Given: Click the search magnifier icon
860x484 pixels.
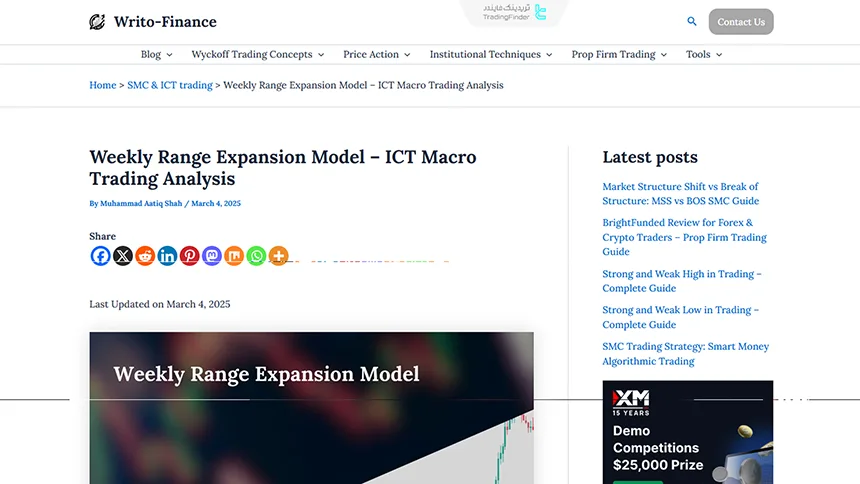Looking at the screenshot, I should pos(692,21).
